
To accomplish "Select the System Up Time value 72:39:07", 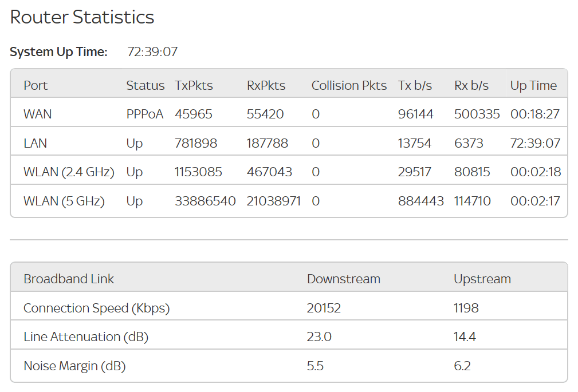I will (152, 52).
